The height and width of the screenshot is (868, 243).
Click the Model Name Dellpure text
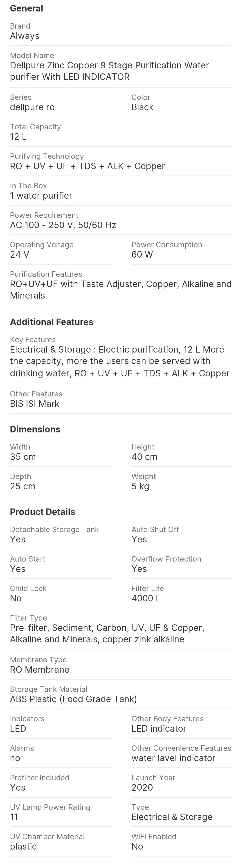pyautogui.click(x=109, y=71)
